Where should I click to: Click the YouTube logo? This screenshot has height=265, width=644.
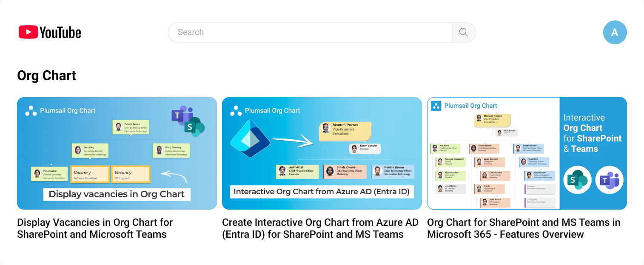click(50, 32)
